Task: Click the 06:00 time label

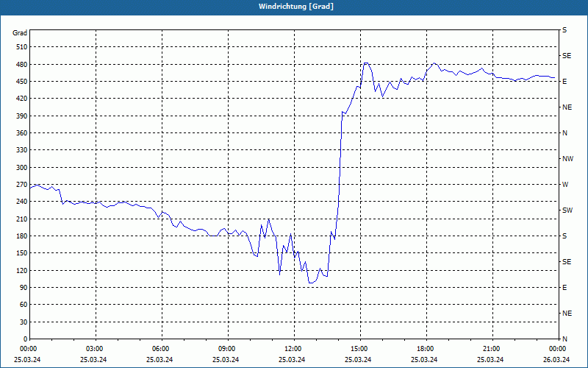Action: click(x=160, y=349)
